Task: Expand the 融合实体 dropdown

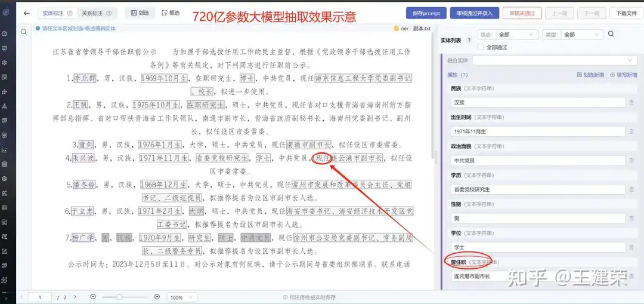Action: pyautogui.click(x=555, y=60)
